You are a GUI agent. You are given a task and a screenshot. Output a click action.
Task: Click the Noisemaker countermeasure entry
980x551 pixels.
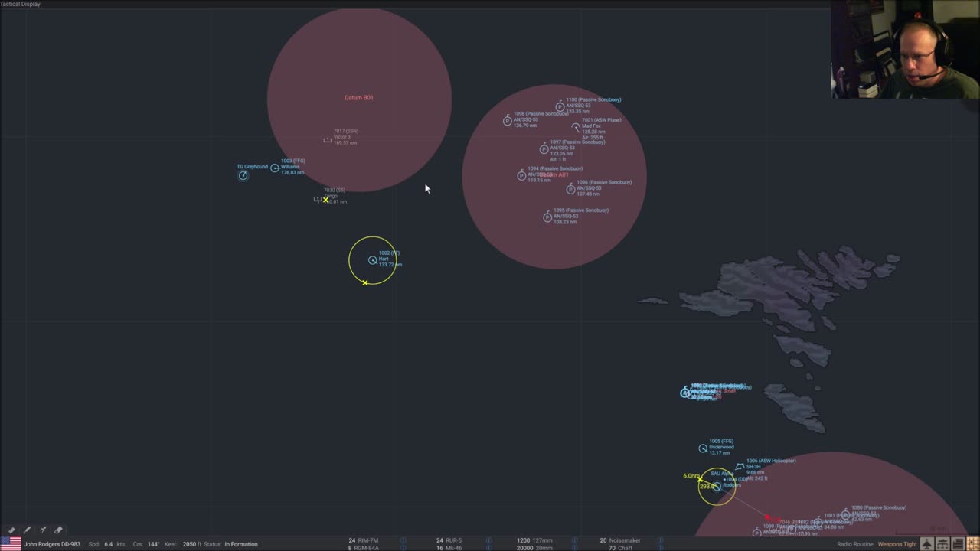click(620, 540)
